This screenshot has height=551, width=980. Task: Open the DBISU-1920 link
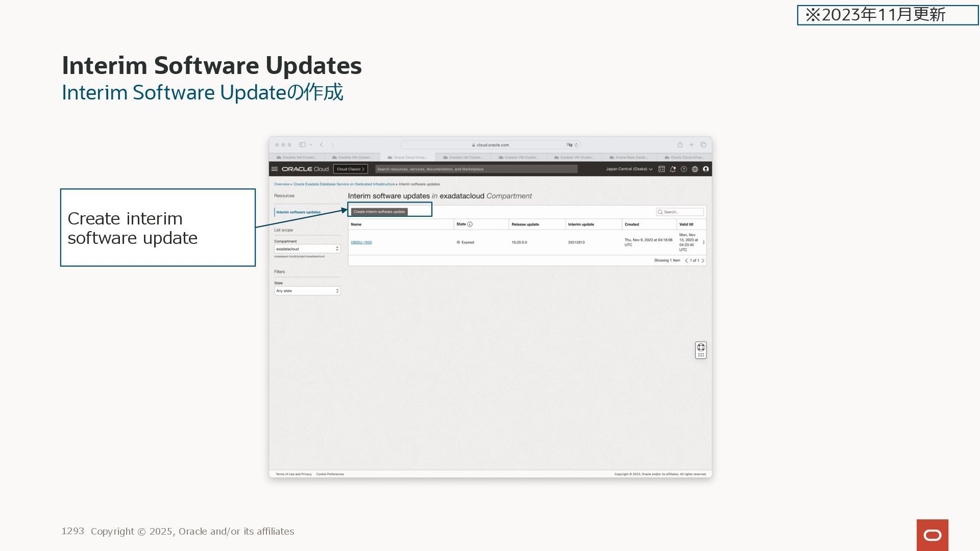[x=361, y=242]
